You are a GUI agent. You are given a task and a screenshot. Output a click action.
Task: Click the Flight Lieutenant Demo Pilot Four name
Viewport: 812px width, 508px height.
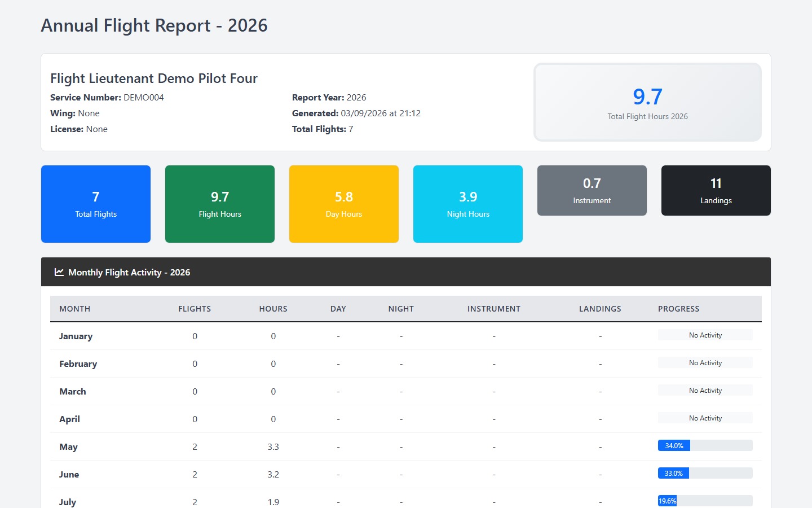click(x=154, y=78)
